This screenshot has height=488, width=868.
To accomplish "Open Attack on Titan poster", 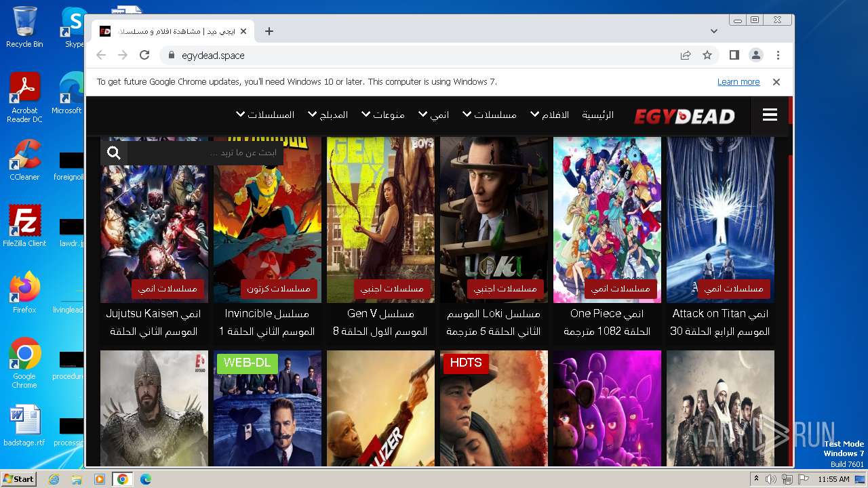I will tap(720, 220).
